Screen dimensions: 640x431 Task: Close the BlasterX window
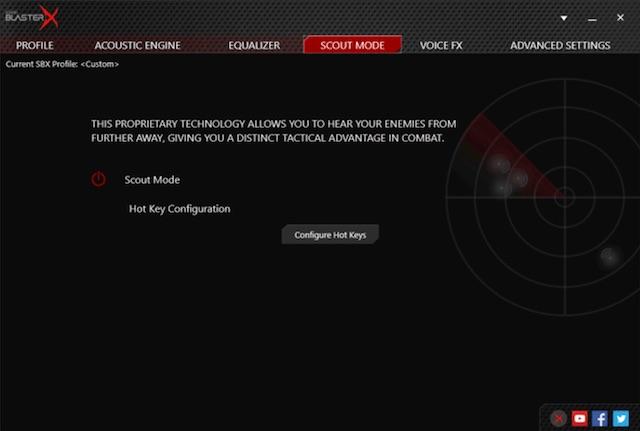620,18
